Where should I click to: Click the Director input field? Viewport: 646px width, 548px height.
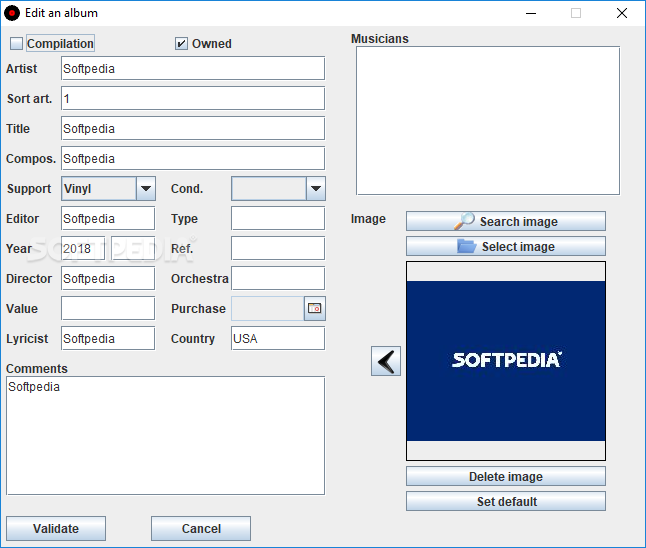click(x=108, y=279)
